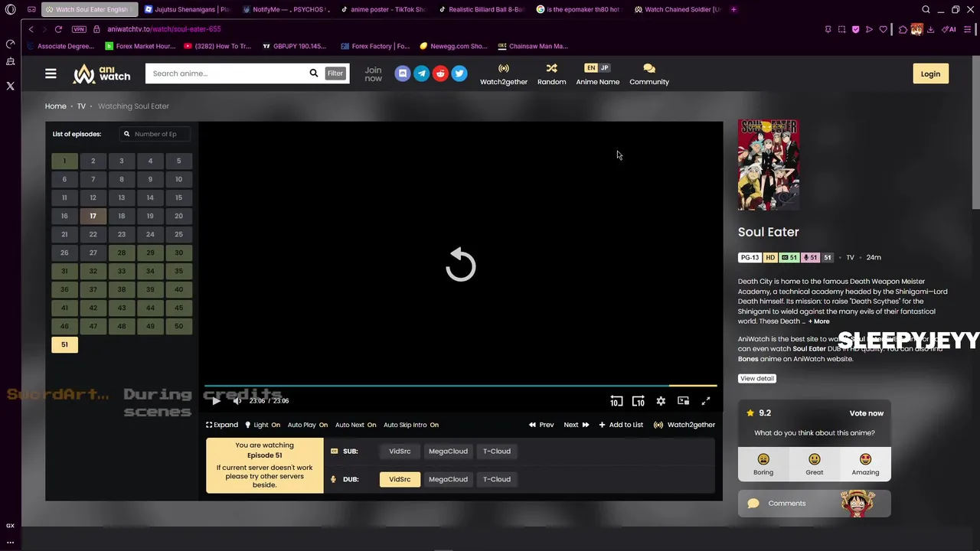Switch to NotifyMe PSYCHOS browser tab
This screenshot has width=980, height=551.
[x=286, y=10]
